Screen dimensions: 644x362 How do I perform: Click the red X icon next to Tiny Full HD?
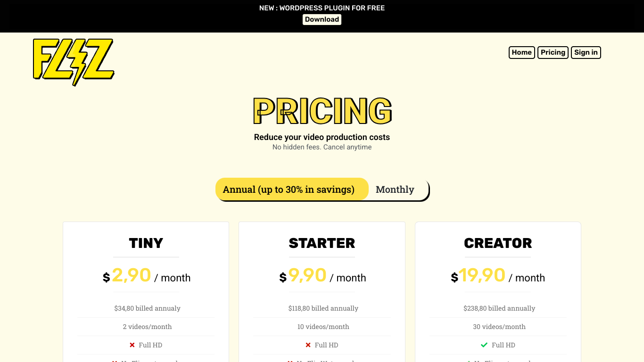[132, 345]
